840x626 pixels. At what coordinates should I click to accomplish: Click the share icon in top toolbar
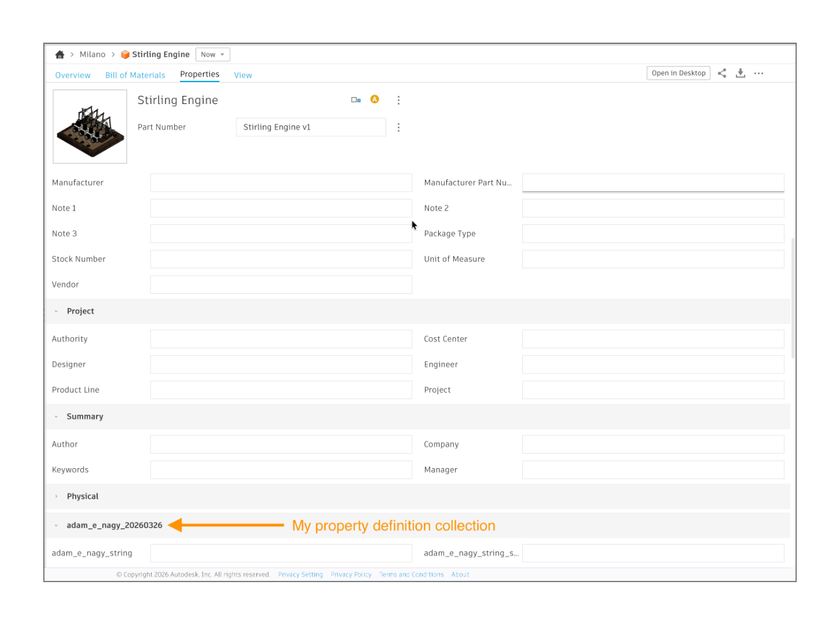coord(722,73)
